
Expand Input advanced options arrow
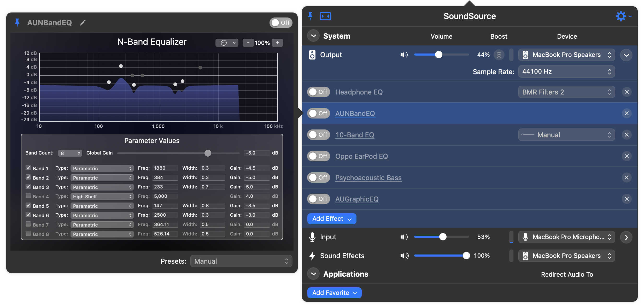point(626,237)
